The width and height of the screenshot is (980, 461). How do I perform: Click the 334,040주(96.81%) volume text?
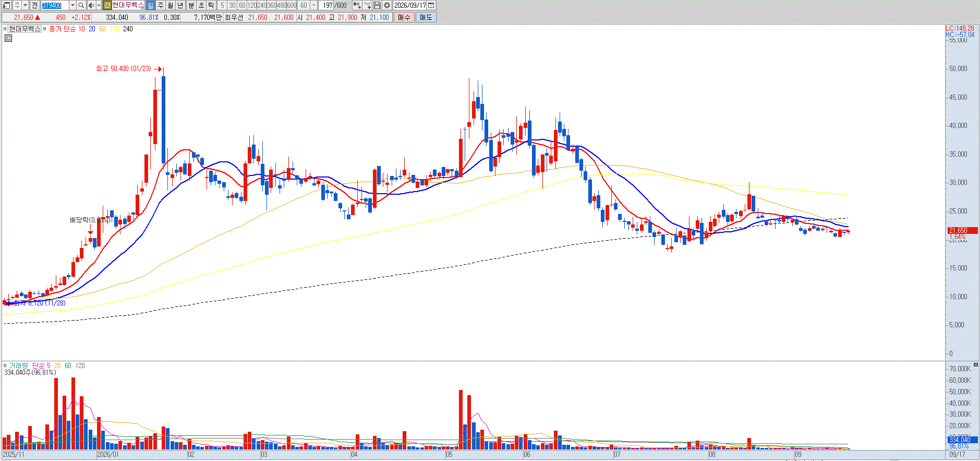tap(30, 373)
